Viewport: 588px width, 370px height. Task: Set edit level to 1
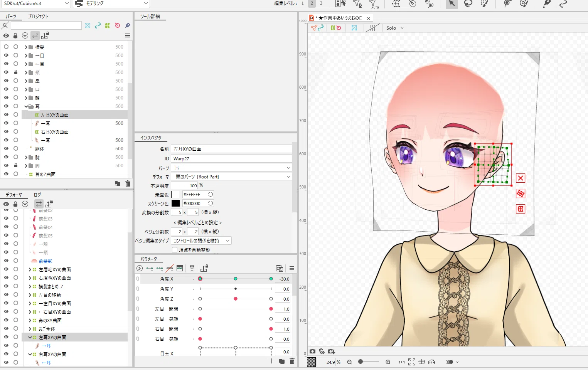[x=303, y=3]
